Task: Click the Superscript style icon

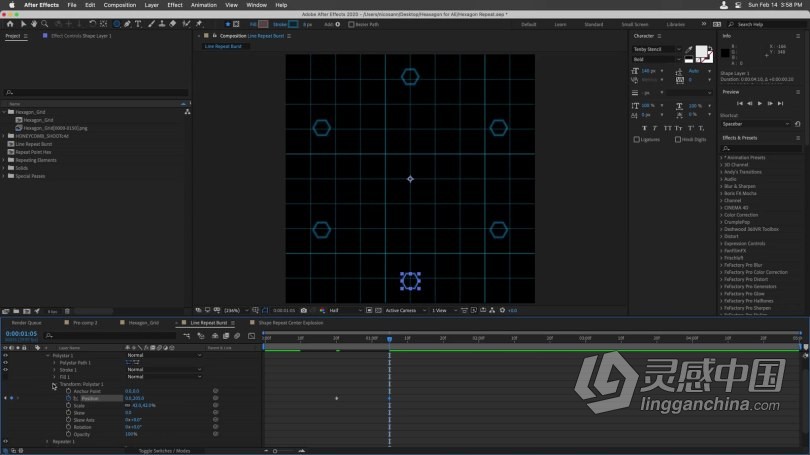Action: [691, 128]
